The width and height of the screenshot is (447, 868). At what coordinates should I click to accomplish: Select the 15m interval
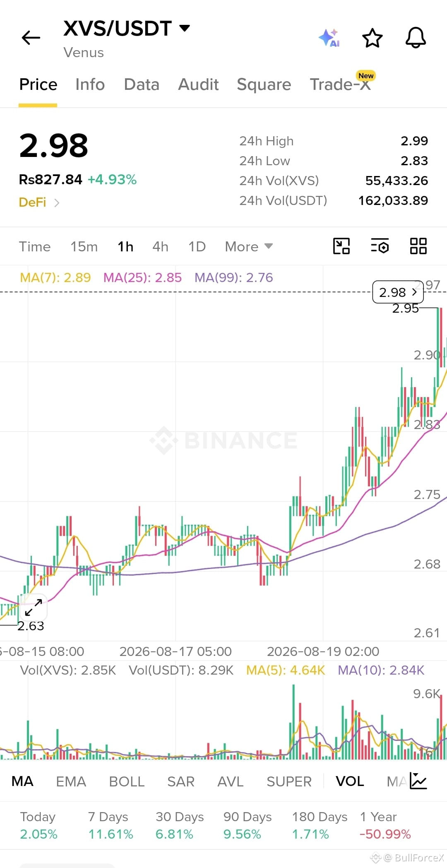pos(84,246)
